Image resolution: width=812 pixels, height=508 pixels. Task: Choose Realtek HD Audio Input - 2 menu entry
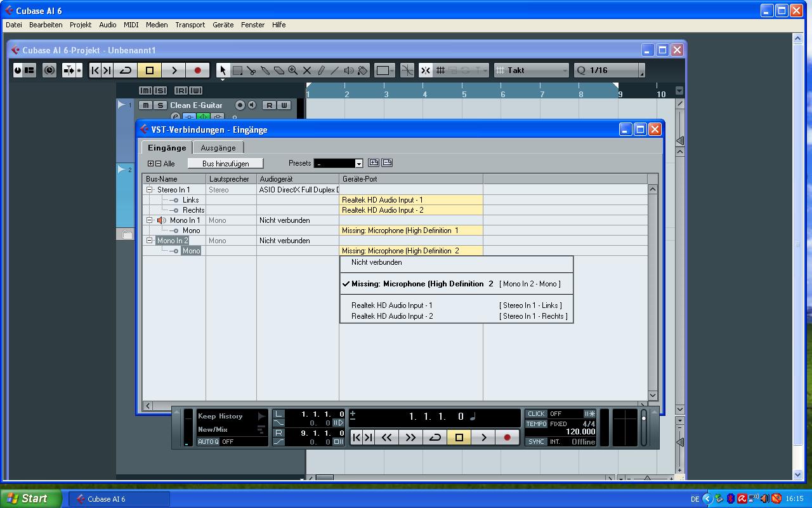coord(457,316)
